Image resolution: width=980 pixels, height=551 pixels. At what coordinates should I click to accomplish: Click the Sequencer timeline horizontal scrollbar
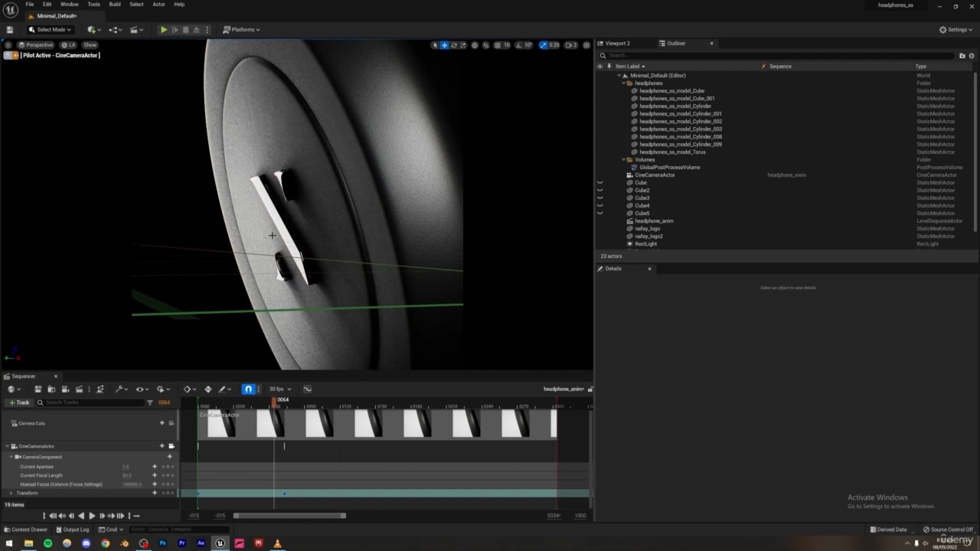click(289, 516)
